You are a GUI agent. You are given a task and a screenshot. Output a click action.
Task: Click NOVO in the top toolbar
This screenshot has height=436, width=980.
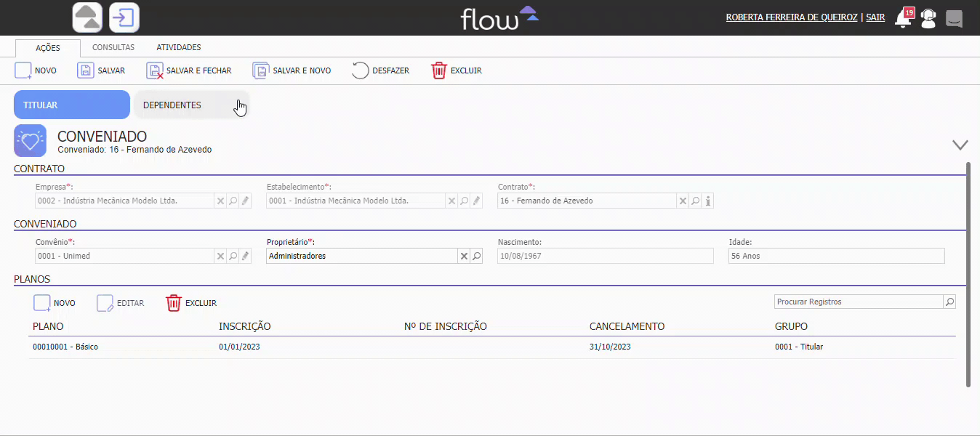tap(36, 70)
